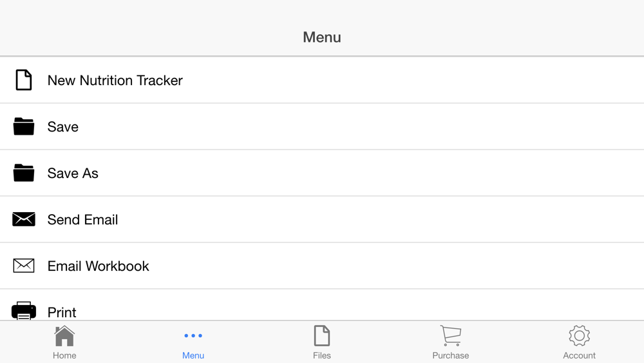The height and width of the screenshot is (363, 644).
Task: Click the folder icon beside Save As
Action: tap(24, 173)
